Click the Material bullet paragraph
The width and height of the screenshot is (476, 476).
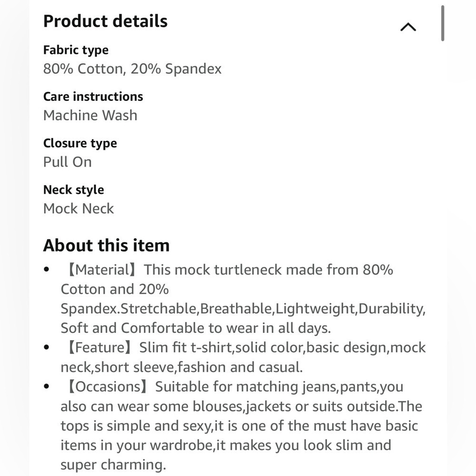(243, 299)
